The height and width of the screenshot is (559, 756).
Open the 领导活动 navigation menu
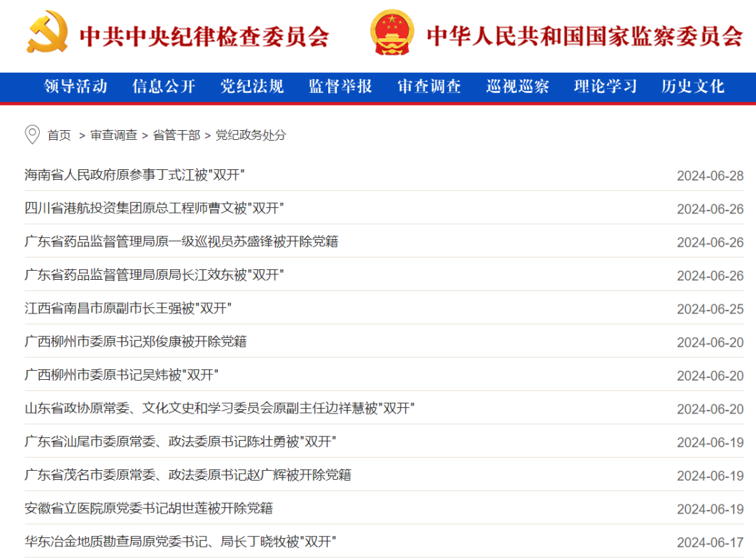point(76,86)
